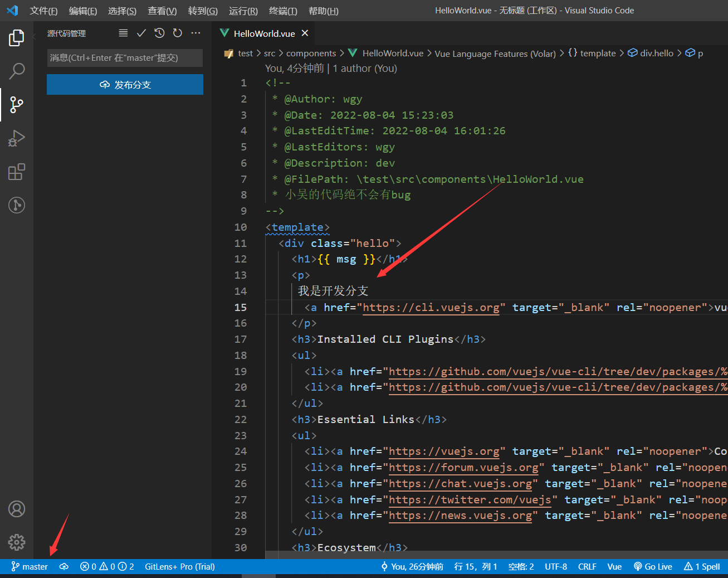Select the Source Control activity bar icon
Image resolution: width=728 pixels, height=578 pixels.
[x=17, y=104]
